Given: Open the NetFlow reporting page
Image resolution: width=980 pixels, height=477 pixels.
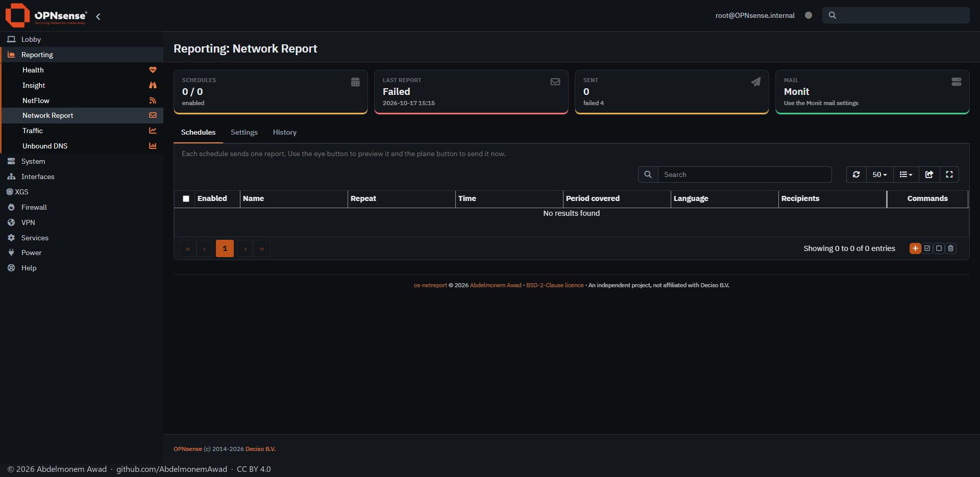Looking at the screenshot, I should pyautogui.click(x=83, y=101).
